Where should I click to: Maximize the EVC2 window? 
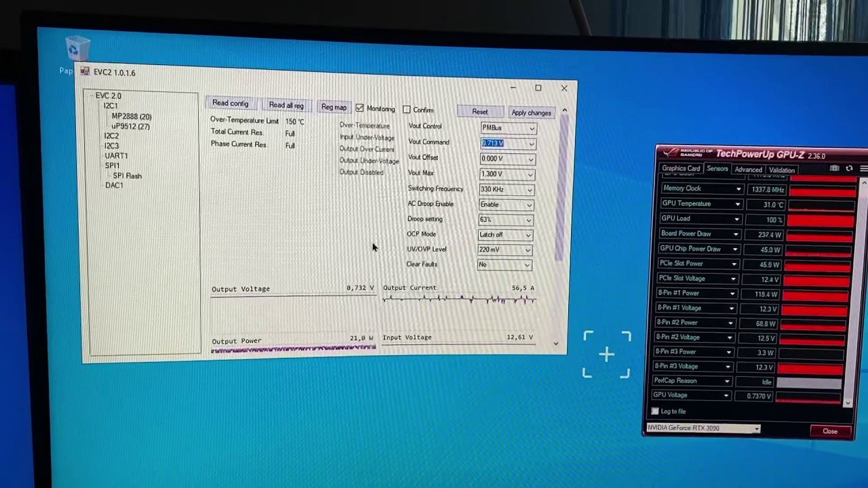click(x=538, y=87)
